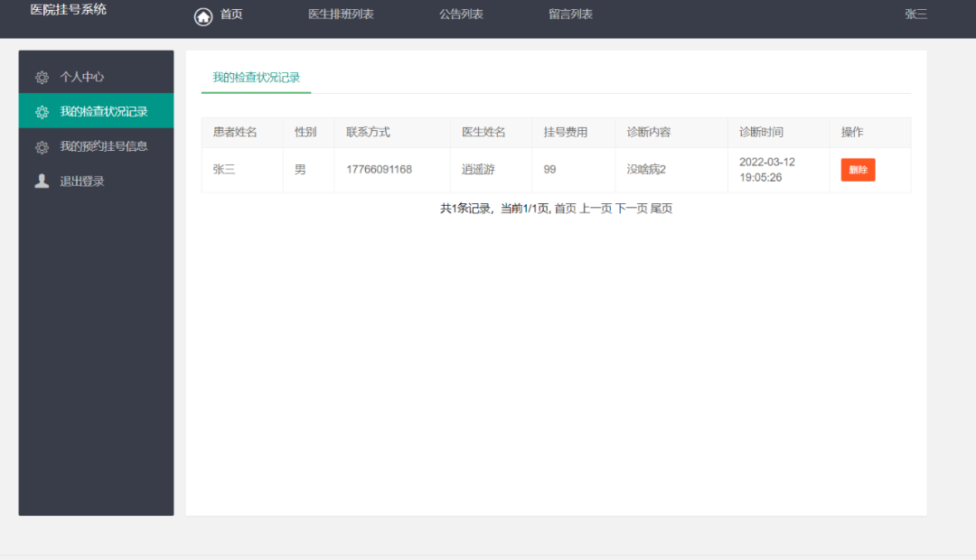976x560 pixels.
Task: Click the 尾页 pagination link
Action: pyautogui.click(x=661, y=209)
